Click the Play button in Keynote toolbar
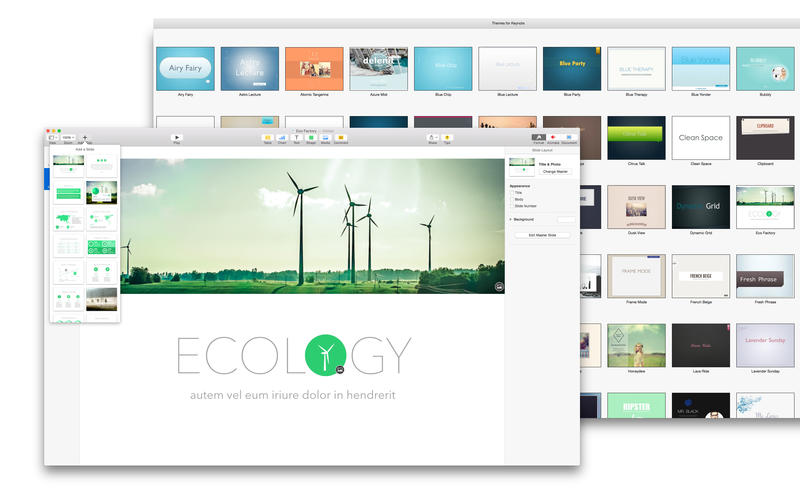800x500 pixels. [177, 137]
